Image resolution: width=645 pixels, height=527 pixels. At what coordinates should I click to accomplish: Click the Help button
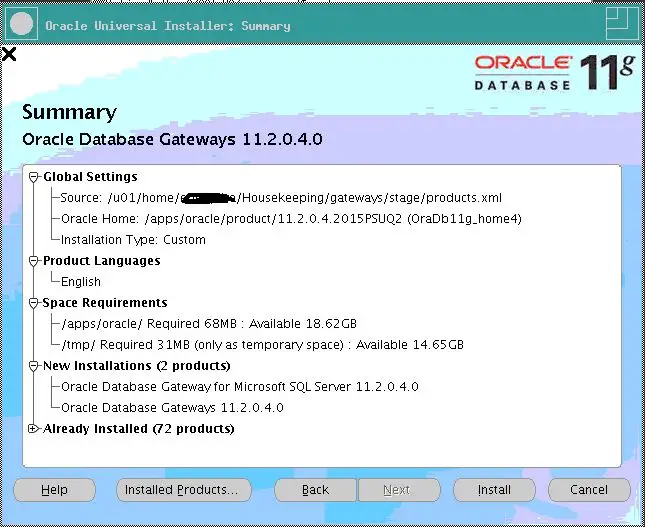(x=54, y=490)
